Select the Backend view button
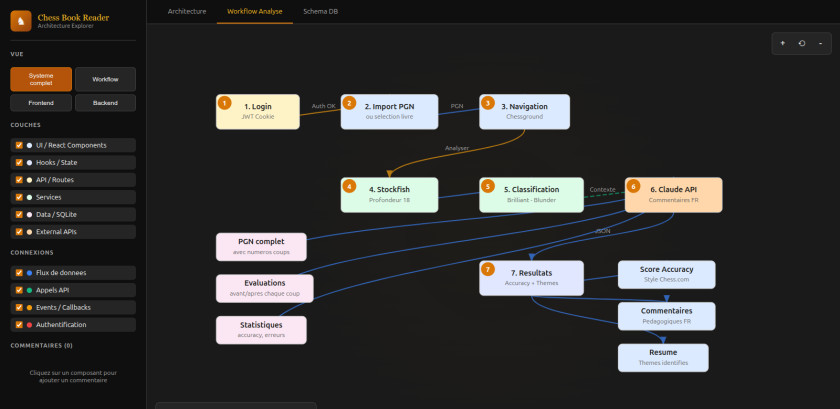The width and height of the screenshot is (840, 409). [105, 103]
